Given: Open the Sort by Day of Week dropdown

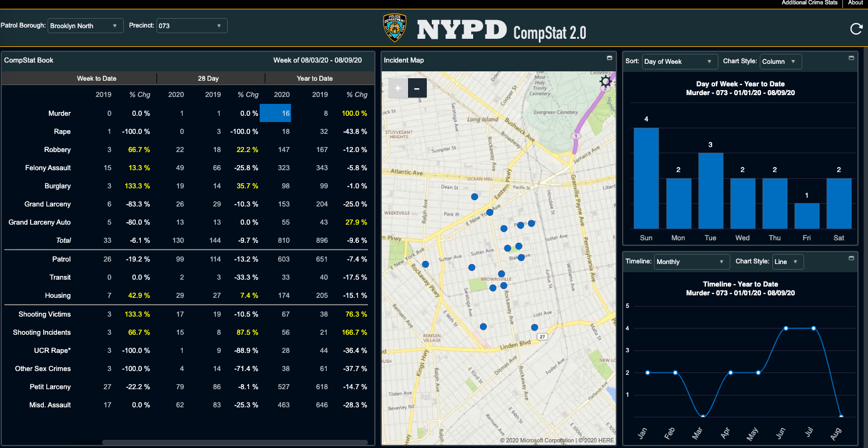Looking at the screenshot, I should pos(680,61).
